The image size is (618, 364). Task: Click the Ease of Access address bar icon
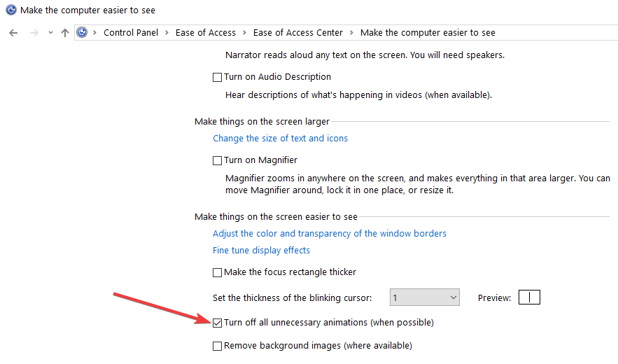pos(82,32)
